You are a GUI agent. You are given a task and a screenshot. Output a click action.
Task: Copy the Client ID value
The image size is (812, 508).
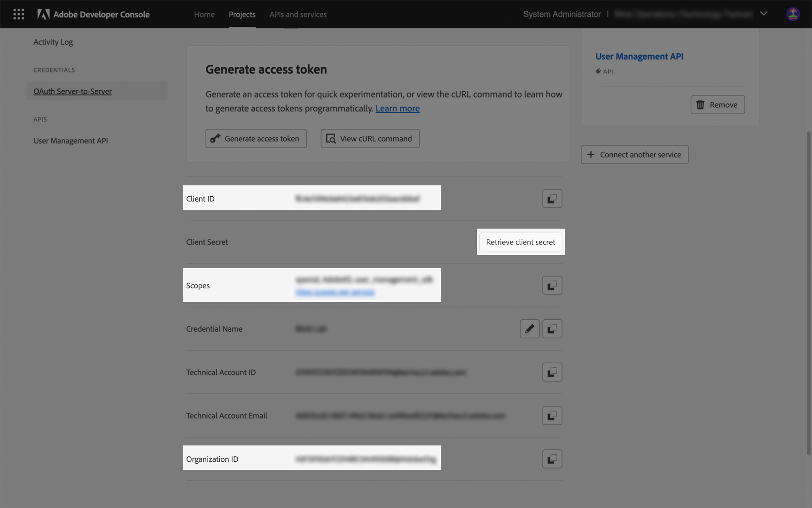pos(552,198)
